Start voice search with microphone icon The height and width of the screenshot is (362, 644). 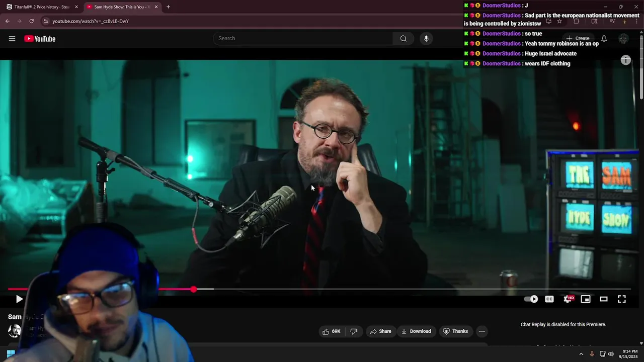click(x=426, y=39)
